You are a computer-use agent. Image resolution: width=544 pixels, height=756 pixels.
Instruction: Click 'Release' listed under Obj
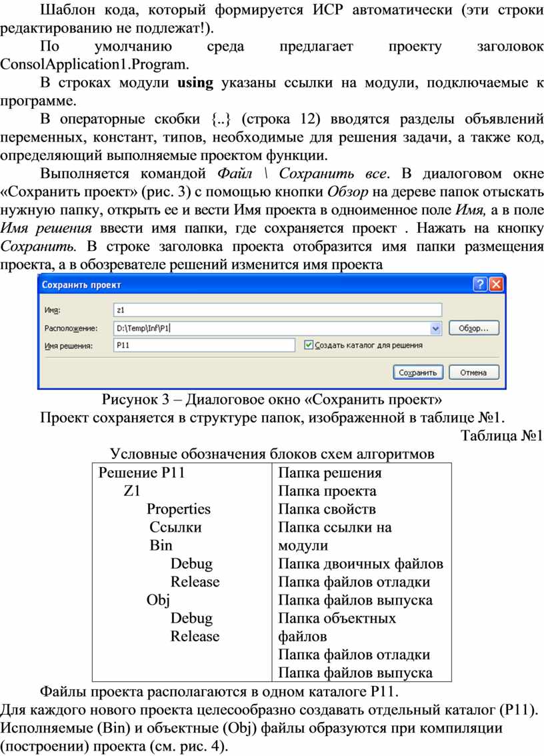(x=195, y=637)
